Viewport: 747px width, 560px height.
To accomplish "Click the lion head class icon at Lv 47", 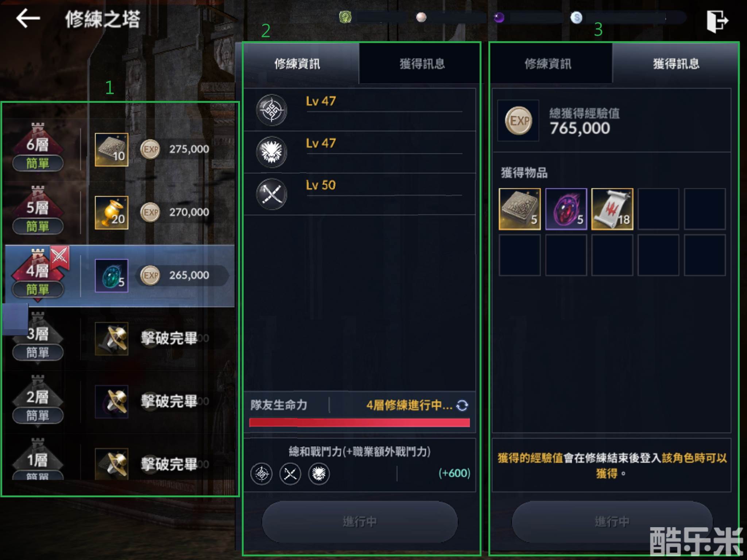I will 272,152.
